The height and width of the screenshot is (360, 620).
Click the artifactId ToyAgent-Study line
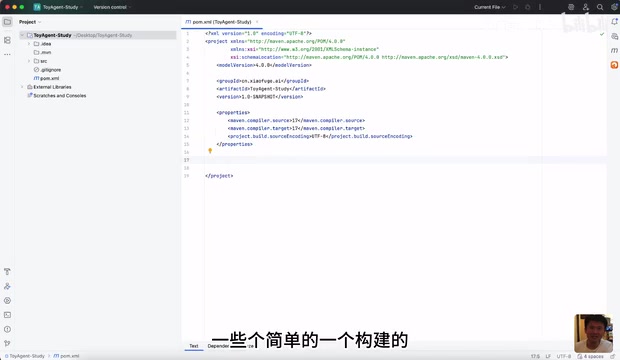(271, 89)
